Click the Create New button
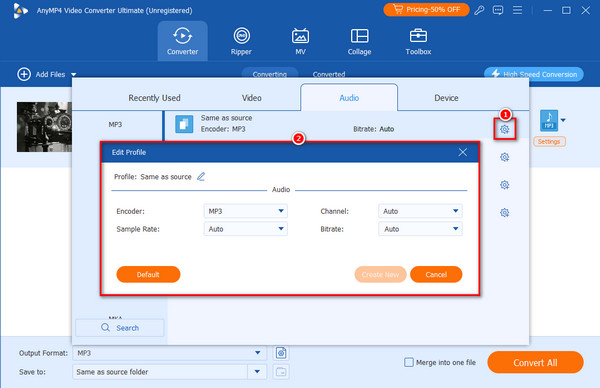 380,274
